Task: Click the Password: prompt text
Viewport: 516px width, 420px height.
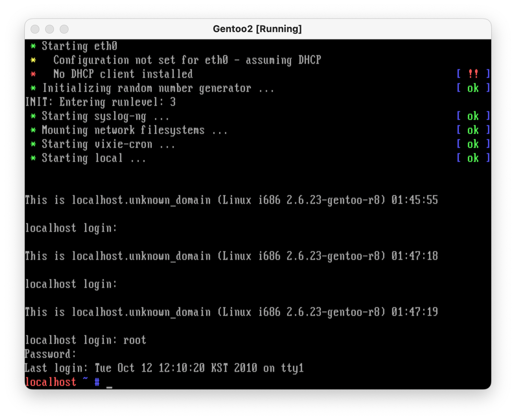Action: [50, 354]
